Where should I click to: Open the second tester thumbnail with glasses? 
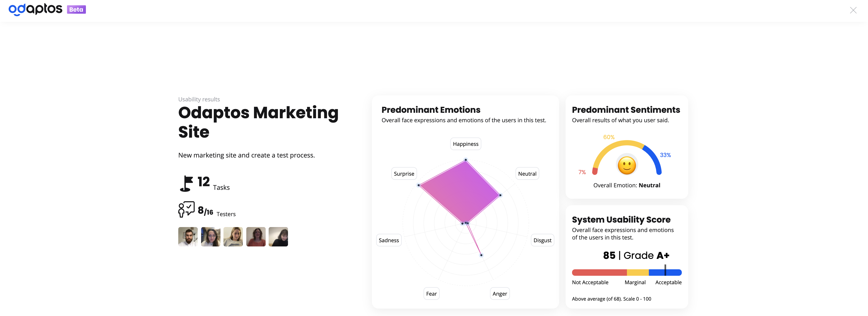211,237
